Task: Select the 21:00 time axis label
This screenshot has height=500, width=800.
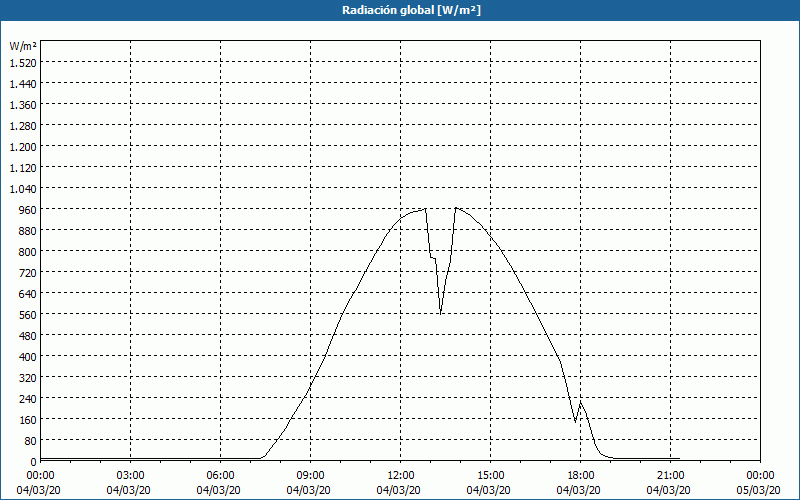Action: 670,476
